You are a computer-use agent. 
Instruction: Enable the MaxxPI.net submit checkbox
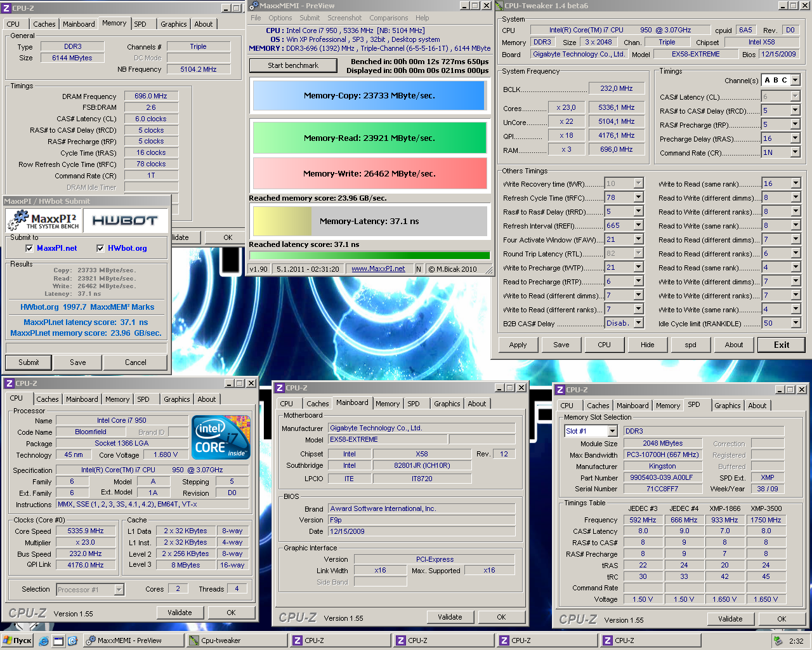point(29,248)
